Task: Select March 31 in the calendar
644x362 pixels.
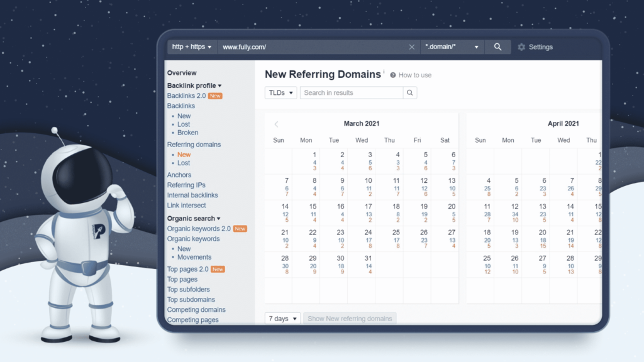Action: [362, 265]
